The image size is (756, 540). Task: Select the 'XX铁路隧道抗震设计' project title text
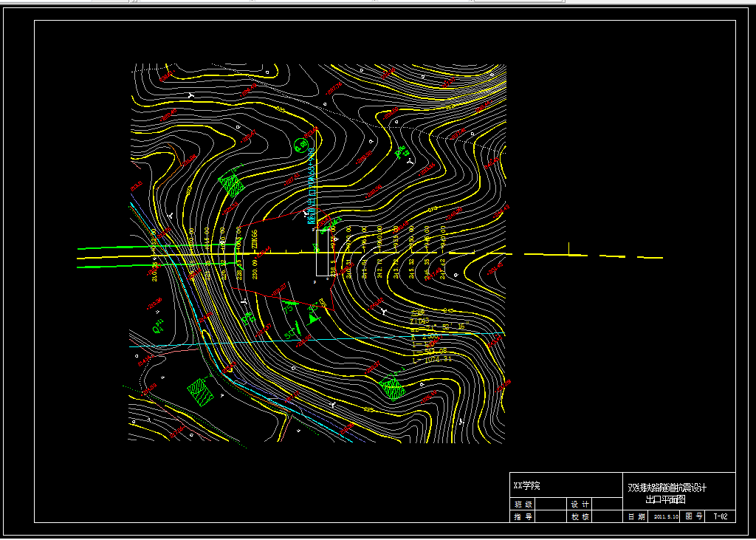pos(667,488)
